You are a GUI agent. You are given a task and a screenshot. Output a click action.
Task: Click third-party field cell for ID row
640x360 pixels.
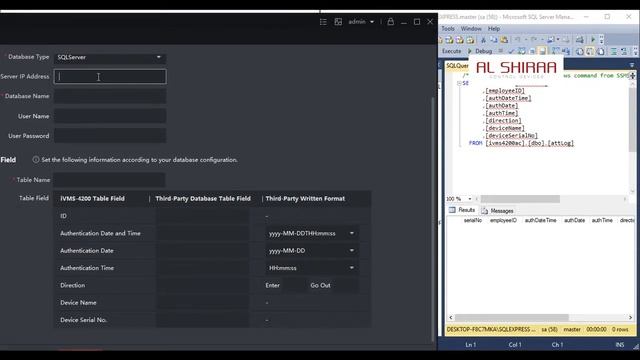[203, 216]
